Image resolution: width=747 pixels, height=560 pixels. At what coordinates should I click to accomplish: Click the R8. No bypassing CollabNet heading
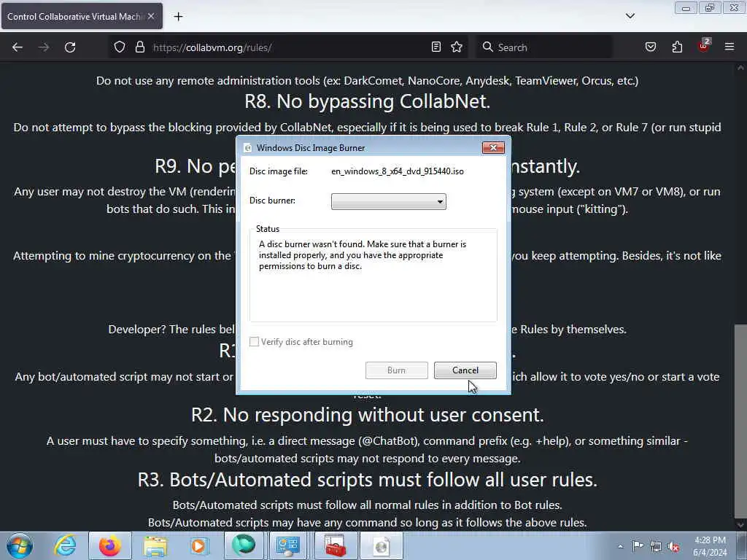pos(368,101)
